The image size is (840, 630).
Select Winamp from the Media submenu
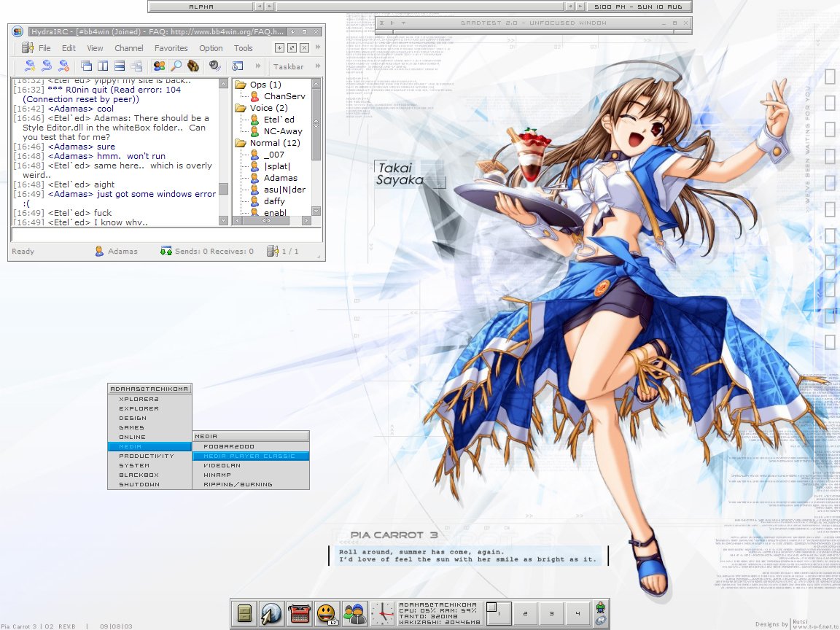(x=251, y=475)
